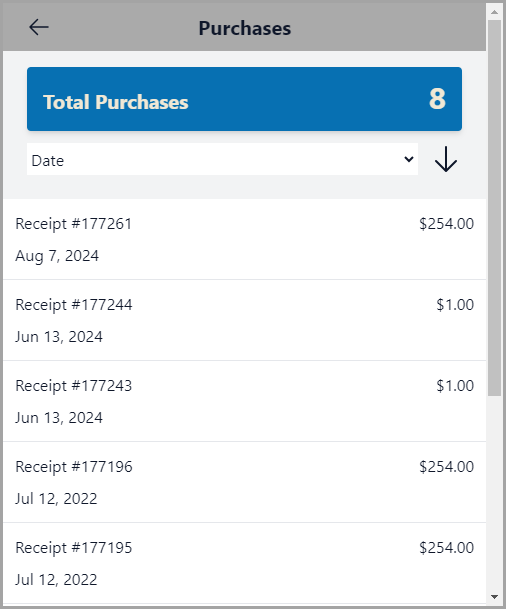
Task: Click the Purchases page title
Action: coord(245,28)
